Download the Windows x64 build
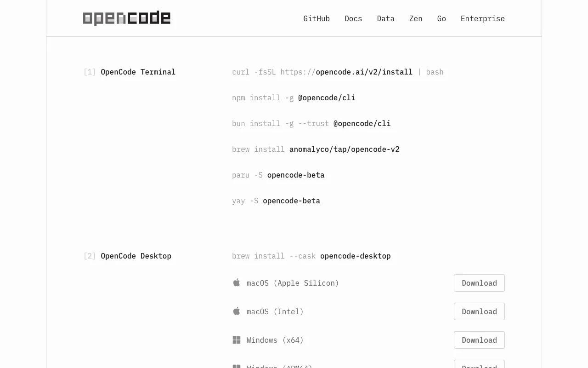 [x=479, y=340]
